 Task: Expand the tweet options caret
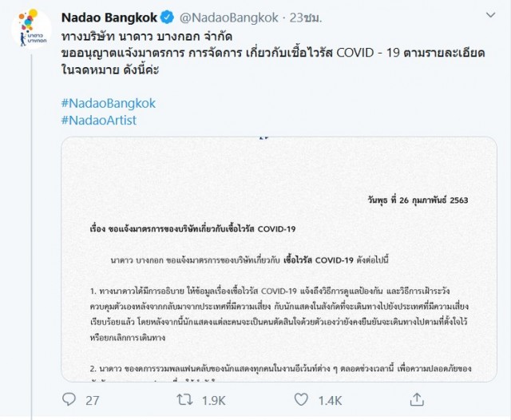[x=489, y=16]
